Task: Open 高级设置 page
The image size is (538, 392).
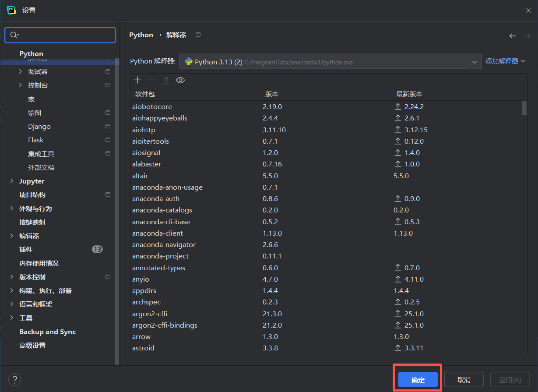Action: point(32,345)
